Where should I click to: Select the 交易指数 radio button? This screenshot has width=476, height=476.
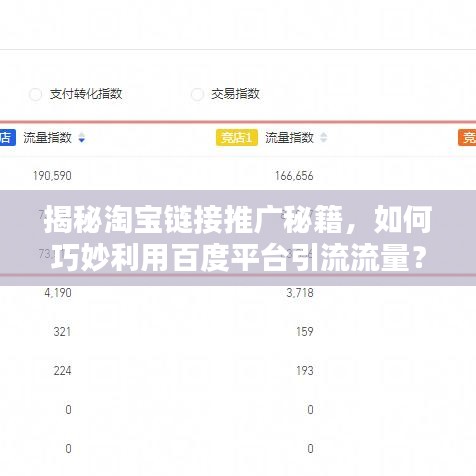tap(197, 94)
